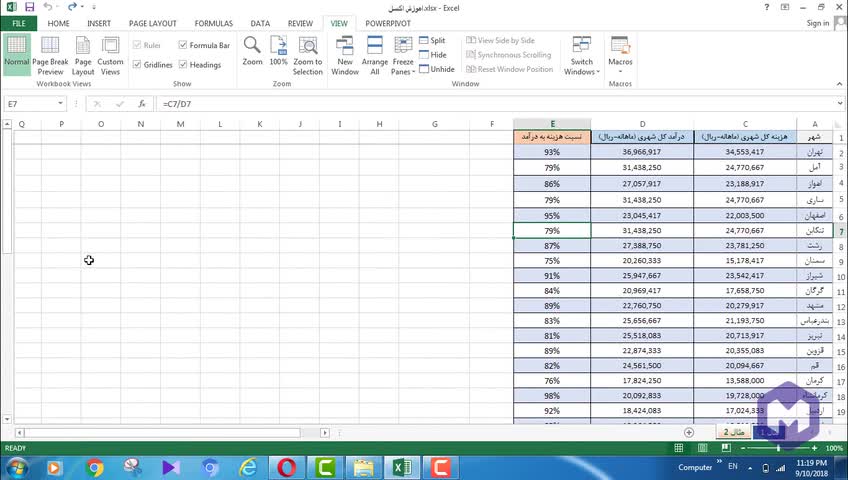The height and width of the screenshot is (480, 848).
Task: Click the Insert Function fx icon
Action: (142, 104)
